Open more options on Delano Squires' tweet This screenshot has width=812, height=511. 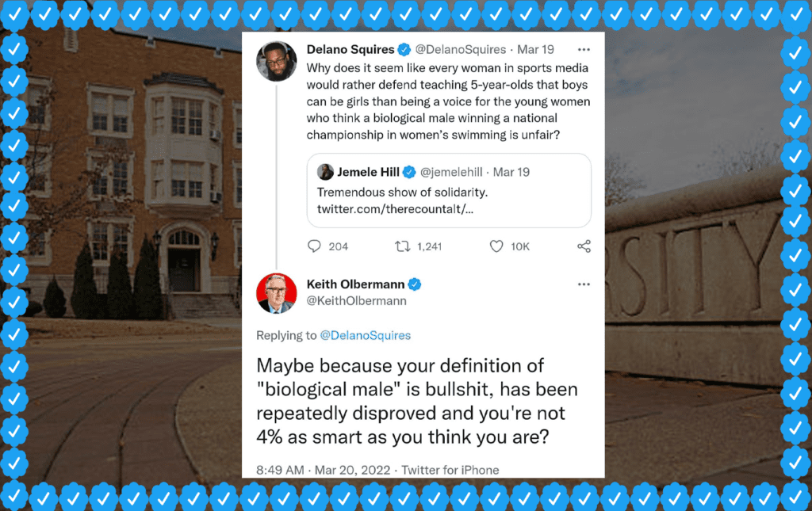(x=584, y=50)
